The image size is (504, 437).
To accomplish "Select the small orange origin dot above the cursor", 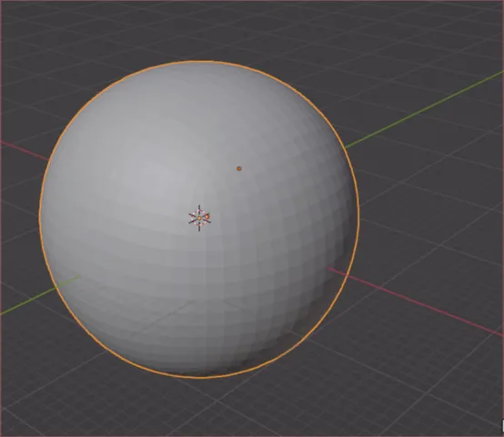I will (239, 168).
